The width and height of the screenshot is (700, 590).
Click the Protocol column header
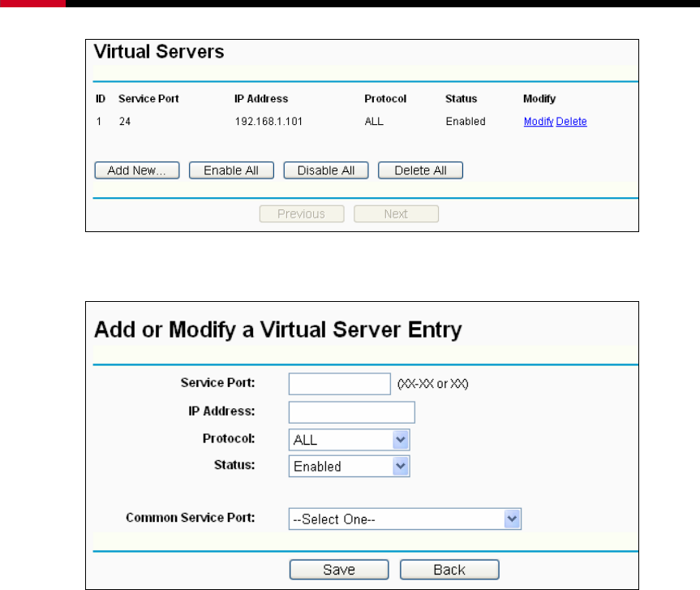385,99
